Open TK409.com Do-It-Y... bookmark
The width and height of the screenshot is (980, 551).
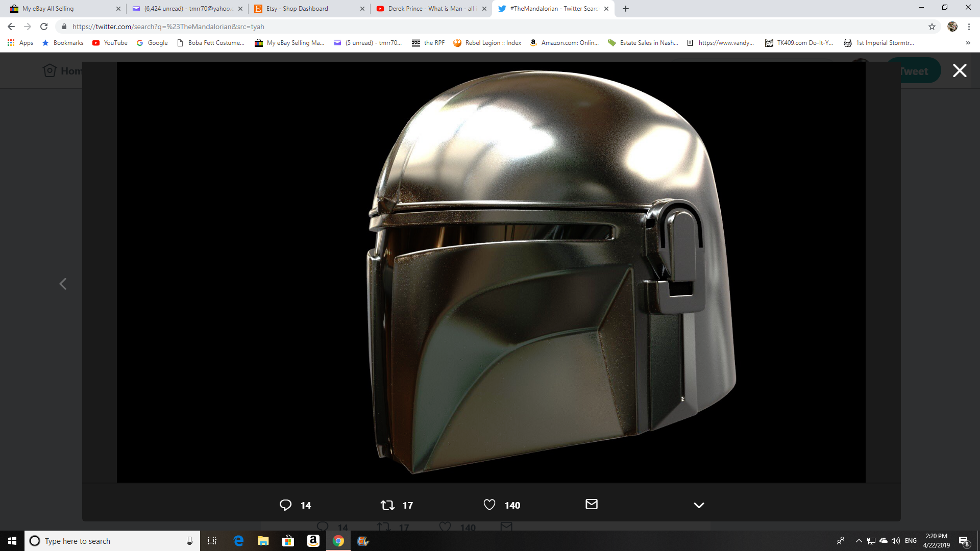[799, 43]
